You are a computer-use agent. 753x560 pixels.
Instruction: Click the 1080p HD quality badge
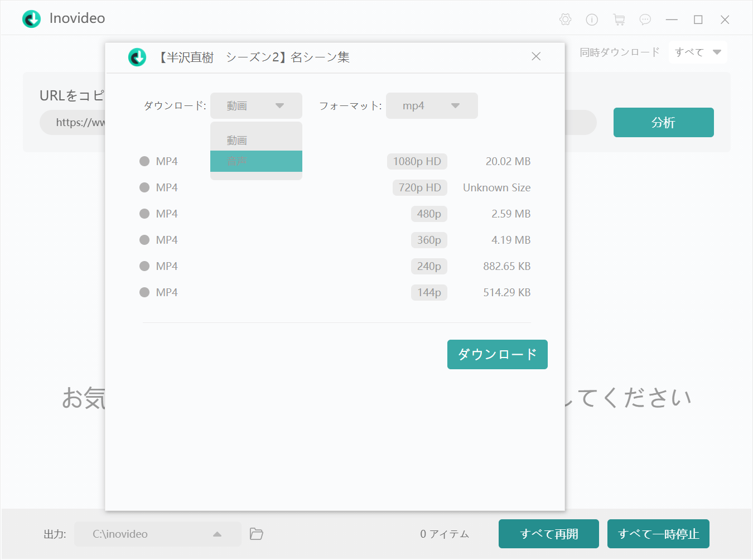point(417,161)
